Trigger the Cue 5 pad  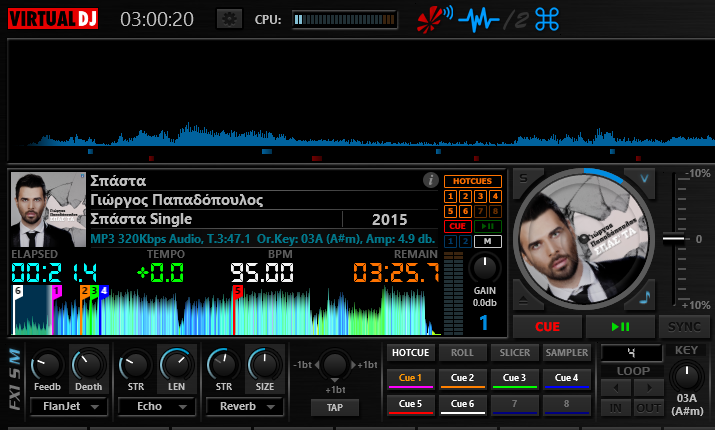[410, 404]
